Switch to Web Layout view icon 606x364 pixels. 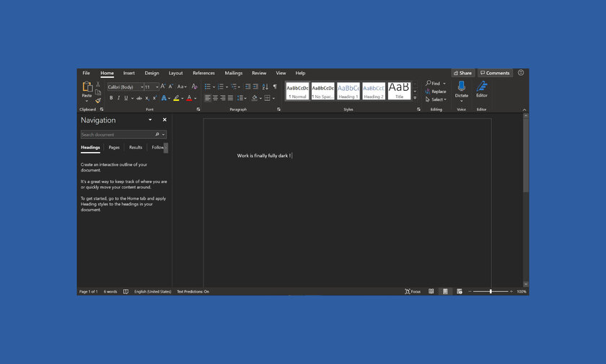pyautogui.click(x=459, y=291)
